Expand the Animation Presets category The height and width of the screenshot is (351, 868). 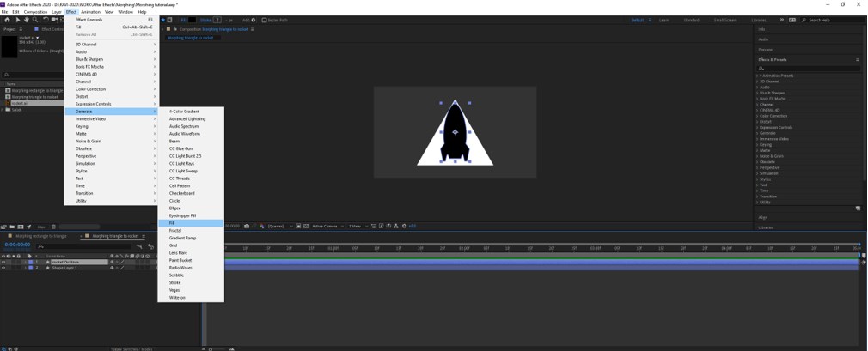point(758,76)
